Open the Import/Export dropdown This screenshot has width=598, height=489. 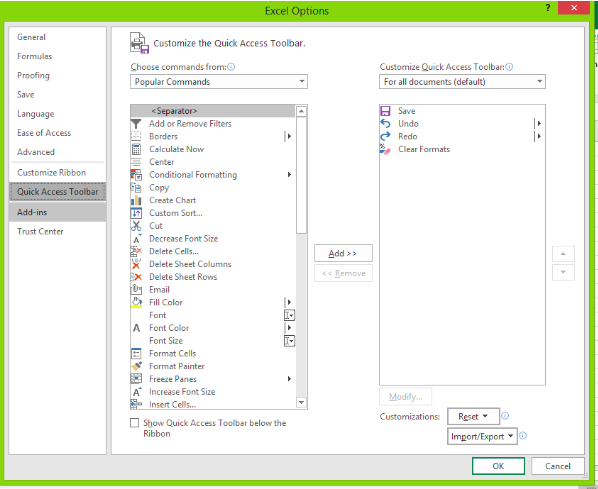[482, 436]
